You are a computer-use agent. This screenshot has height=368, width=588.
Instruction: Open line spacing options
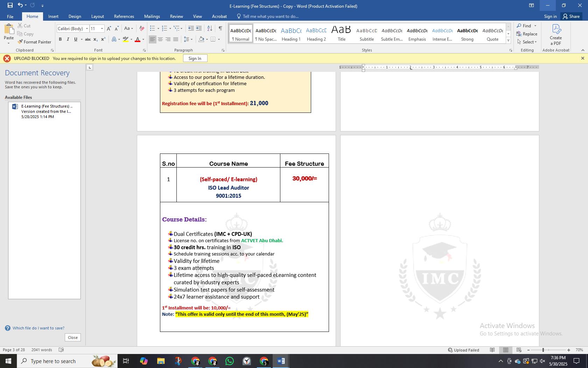tap(188, 39)
